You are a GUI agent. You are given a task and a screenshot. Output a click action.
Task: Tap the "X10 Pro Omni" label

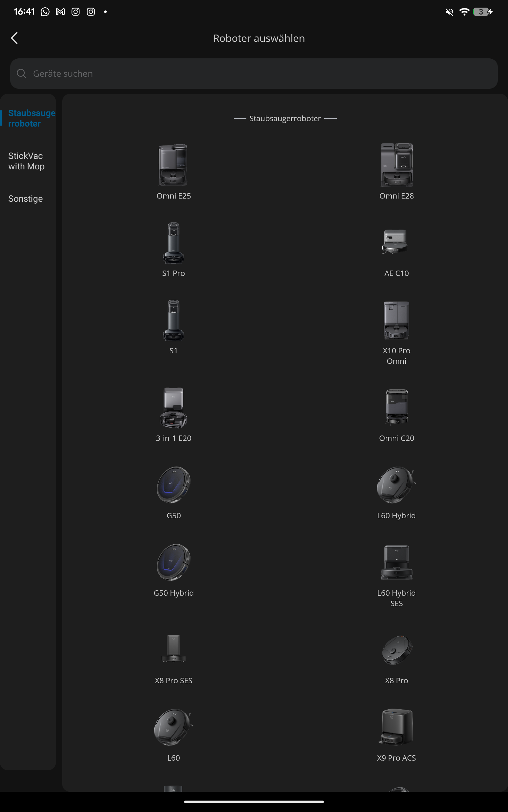tap(397, 356)
